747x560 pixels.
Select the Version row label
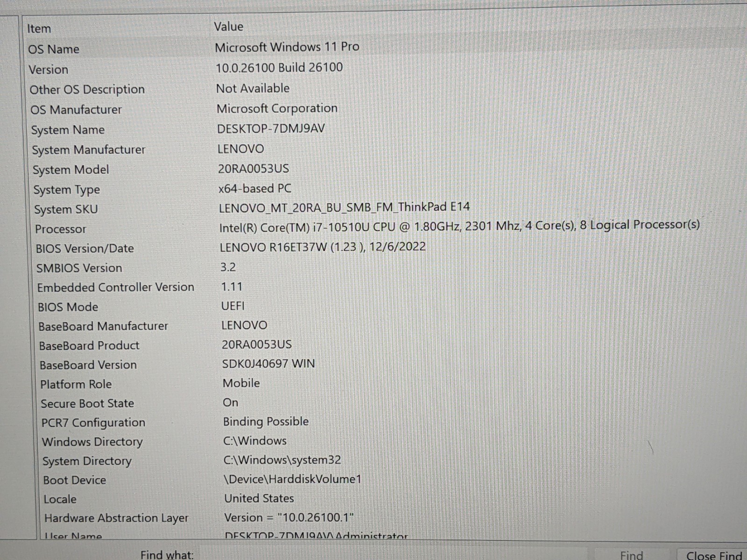[49, 70]
